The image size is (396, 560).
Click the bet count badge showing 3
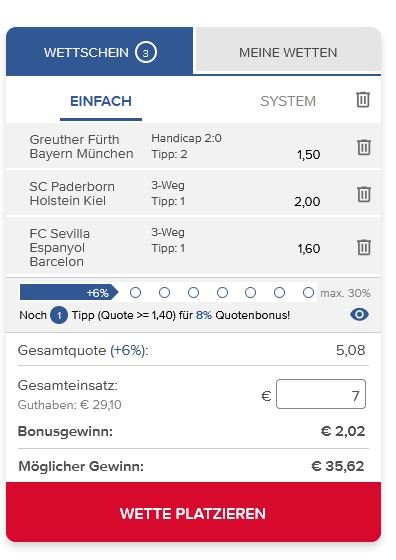tap(146, 53)
